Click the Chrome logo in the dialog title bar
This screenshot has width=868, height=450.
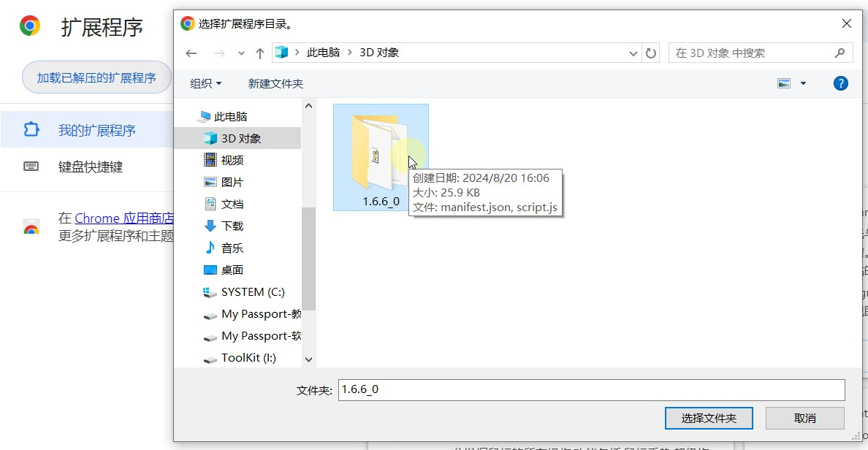(186, 23)
